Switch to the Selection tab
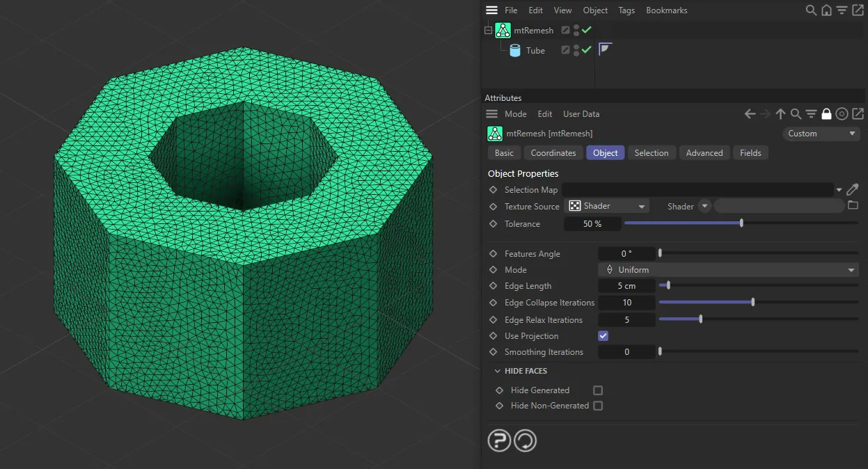 [x=652, y=152]
